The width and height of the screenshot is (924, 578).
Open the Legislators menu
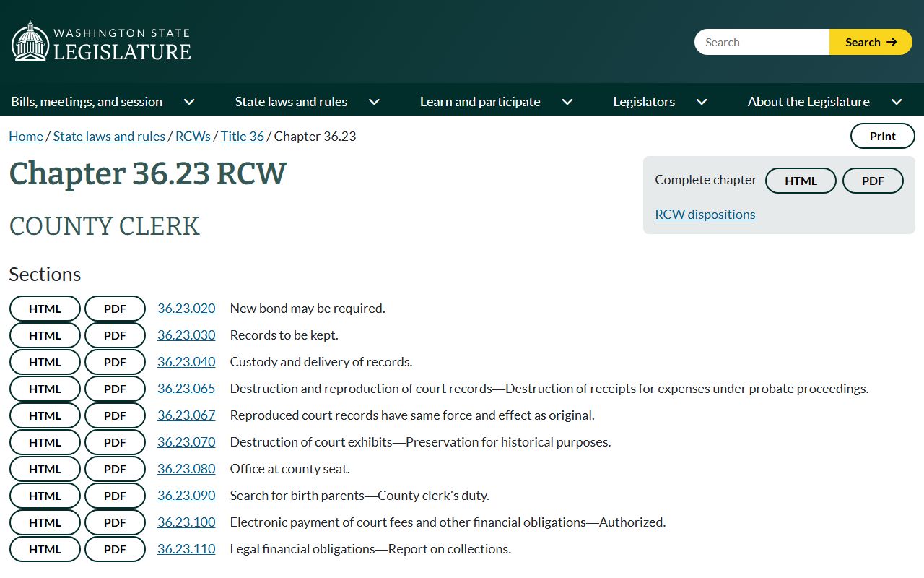pos(644,102)
